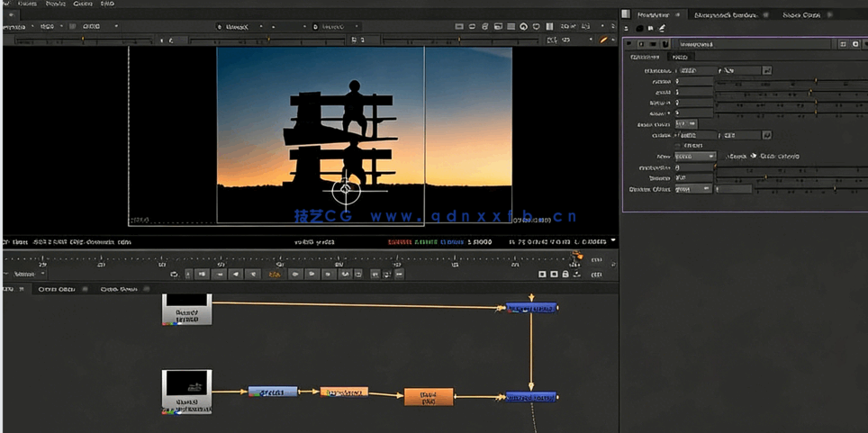
Task: Click the lock icon right of playback controls
Action: 565,274
